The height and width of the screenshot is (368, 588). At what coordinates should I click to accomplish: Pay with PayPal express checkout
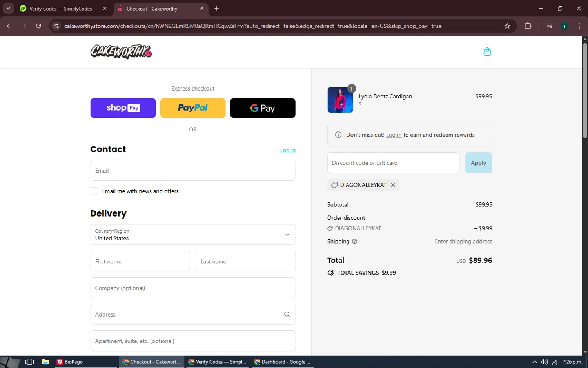(193, 108)
